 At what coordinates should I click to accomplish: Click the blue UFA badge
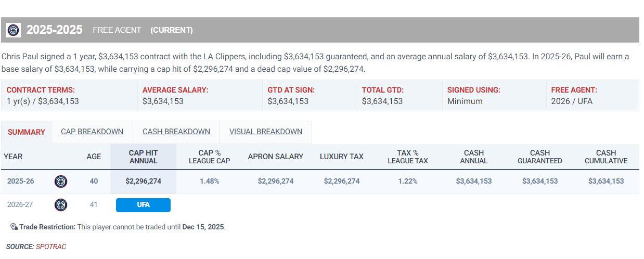coord(143,205)
